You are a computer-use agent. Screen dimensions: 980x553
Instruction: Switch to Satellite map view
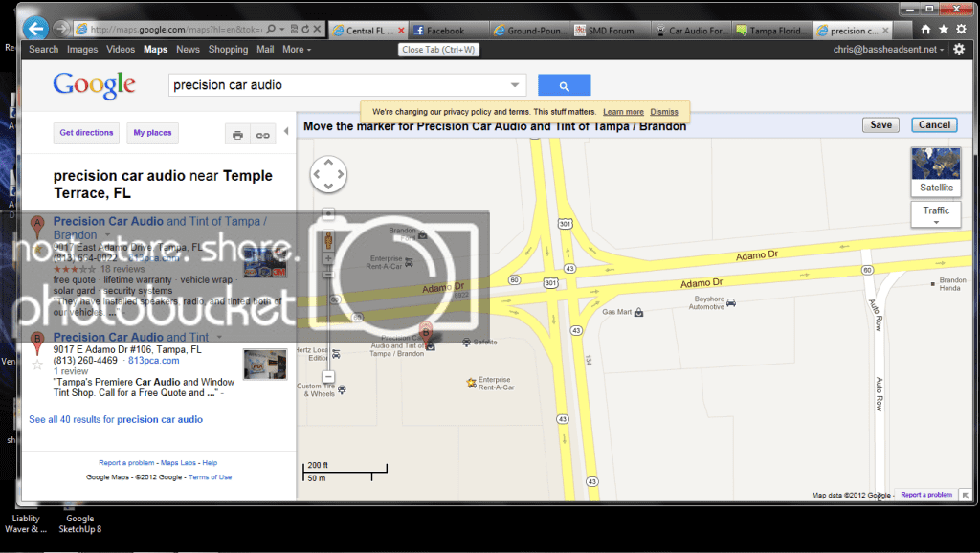[936, 172]
